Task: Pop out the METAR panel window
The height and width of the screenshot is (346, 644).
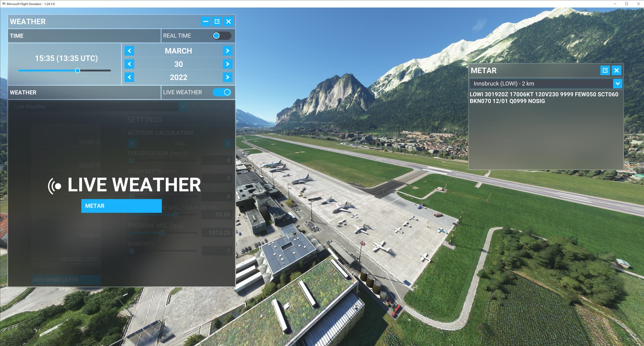Action: pos(605,70)
